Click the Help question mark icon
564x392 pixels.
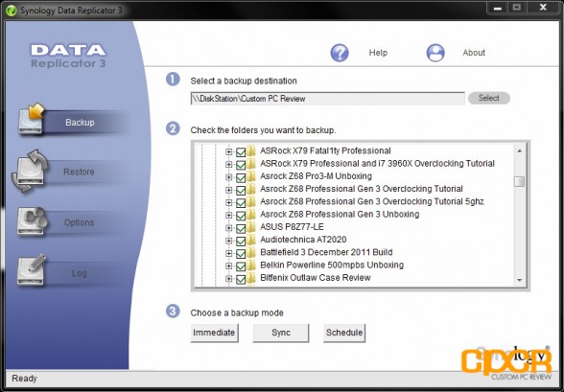340,53
